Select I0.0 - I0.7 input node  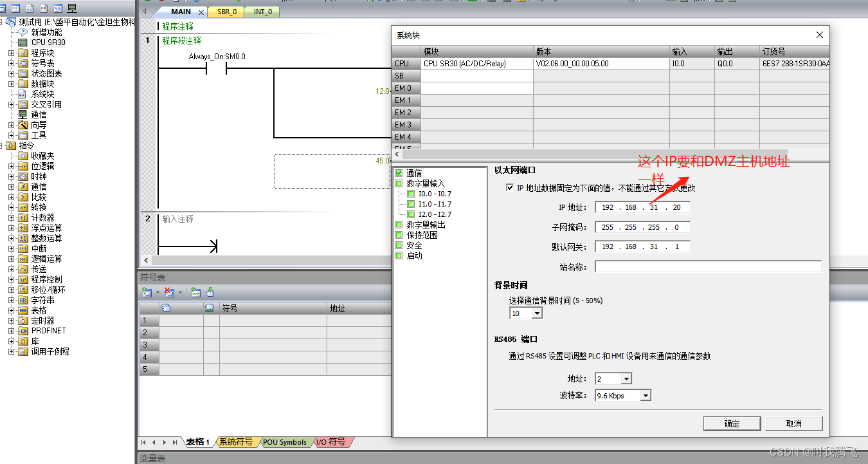(x=435, y=194)
